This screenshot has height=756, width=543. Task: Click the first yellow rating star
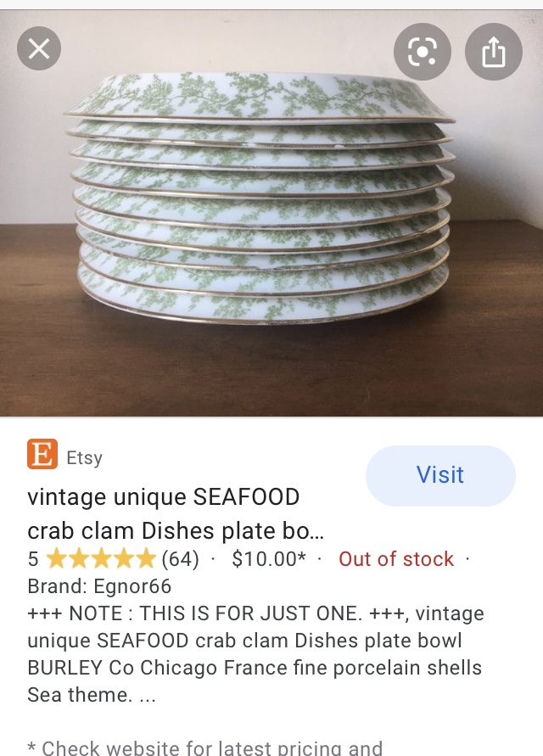coord(57,559)
